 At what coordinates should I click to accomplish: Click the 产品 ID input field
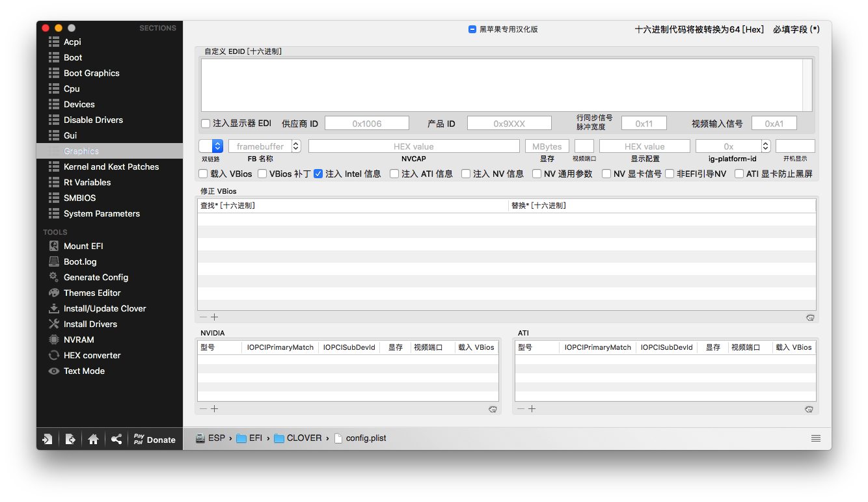tap(509, 124)
